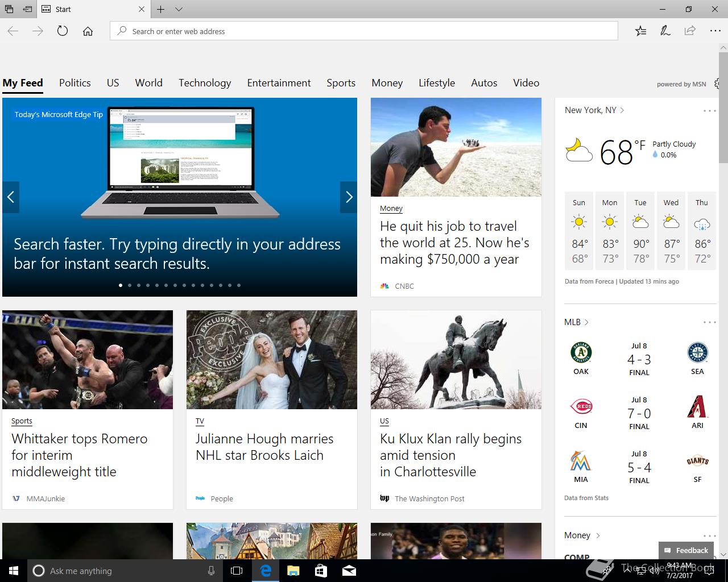Open the Favorites hub star icon
Viewport: 728px width, 582px height.
[640, 31]
